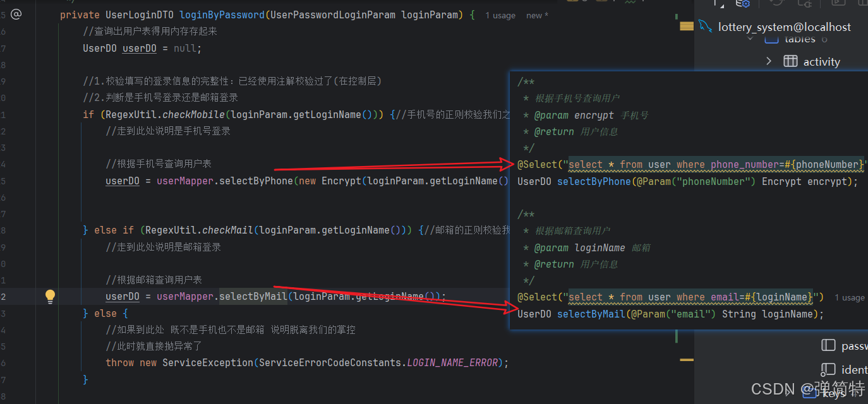Click comment 此时就直接抛异常了
868x404 pixels.
click(154, 346)
